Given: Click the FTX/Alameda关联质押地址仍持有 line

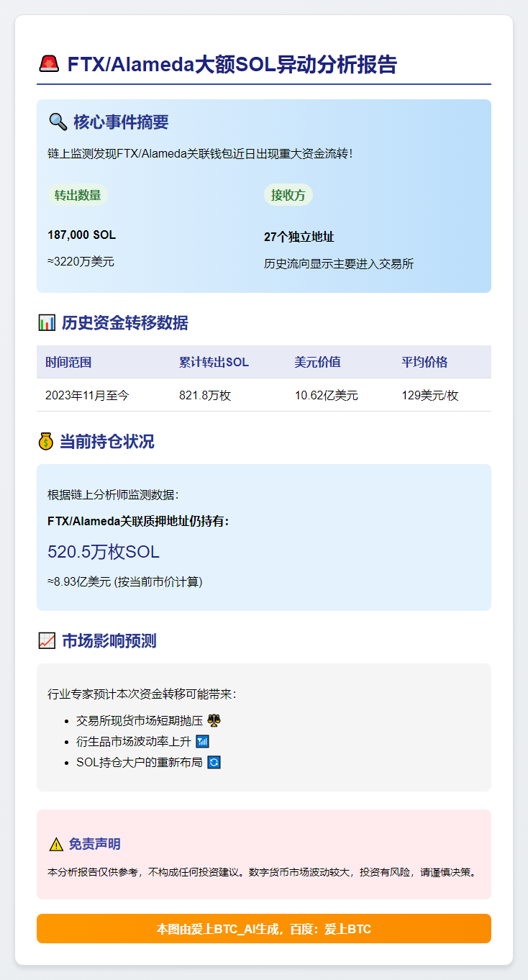Looking at the screenshot, I should pyautogui.click(x=138, y=522).
